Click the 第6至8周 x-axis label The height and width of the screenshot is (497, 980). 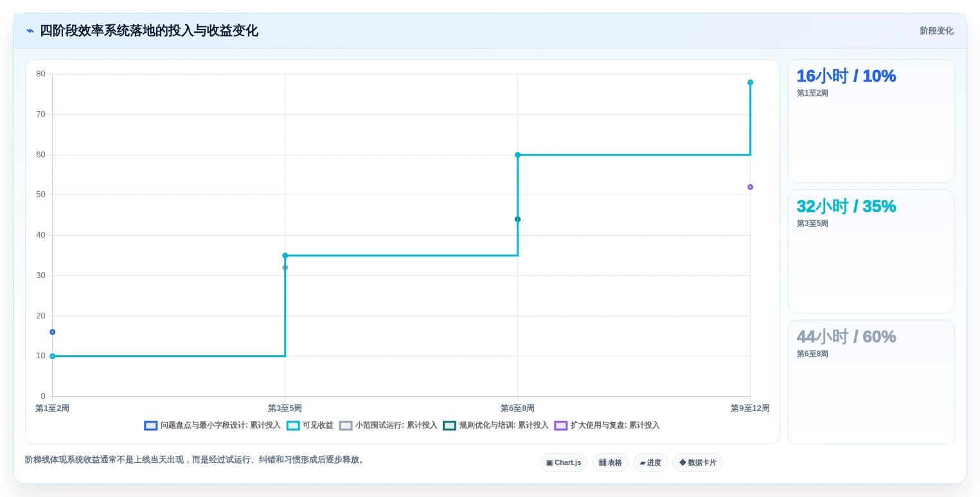pyautogui.click(x=518, y=408)
